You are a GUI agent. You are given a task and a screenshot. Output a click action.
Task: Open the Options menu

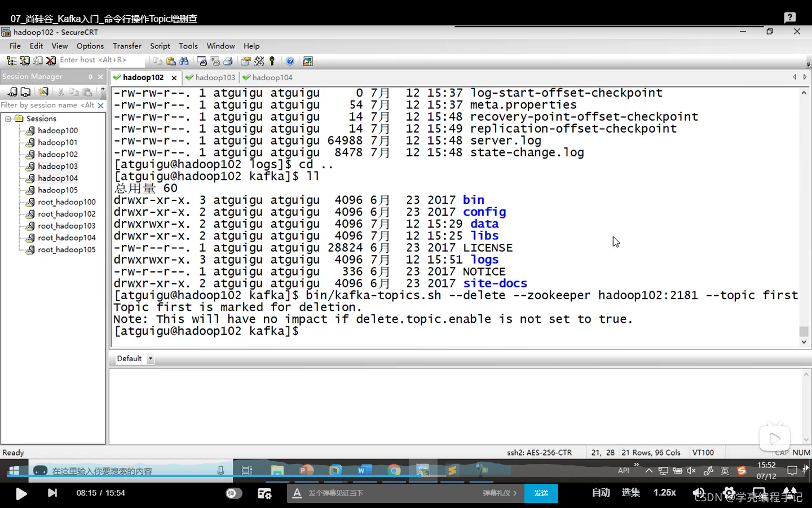[x=90, y=46]
